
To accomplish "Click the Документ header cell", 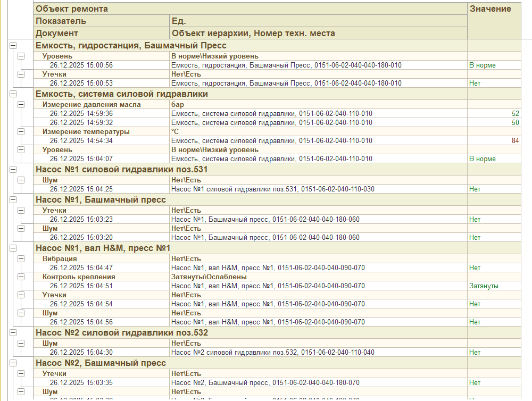I will point(102,34).
